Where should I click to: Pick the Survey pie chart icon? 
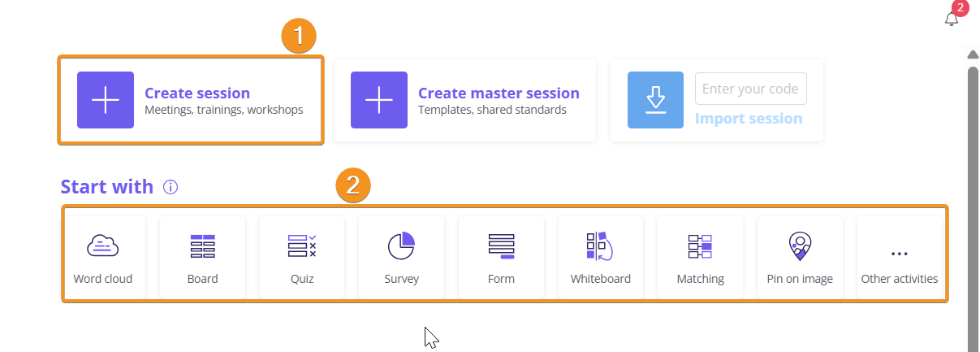tap(401, 246)
